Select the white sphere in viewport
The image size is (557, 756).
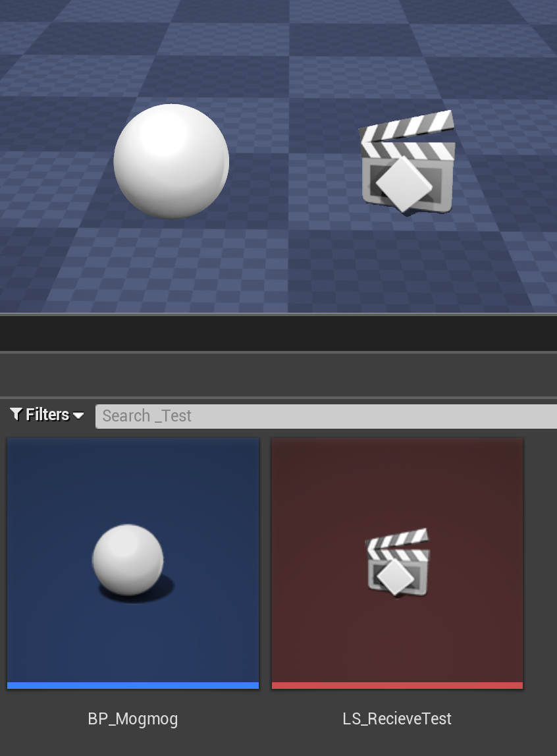click(x=171, y=161)
